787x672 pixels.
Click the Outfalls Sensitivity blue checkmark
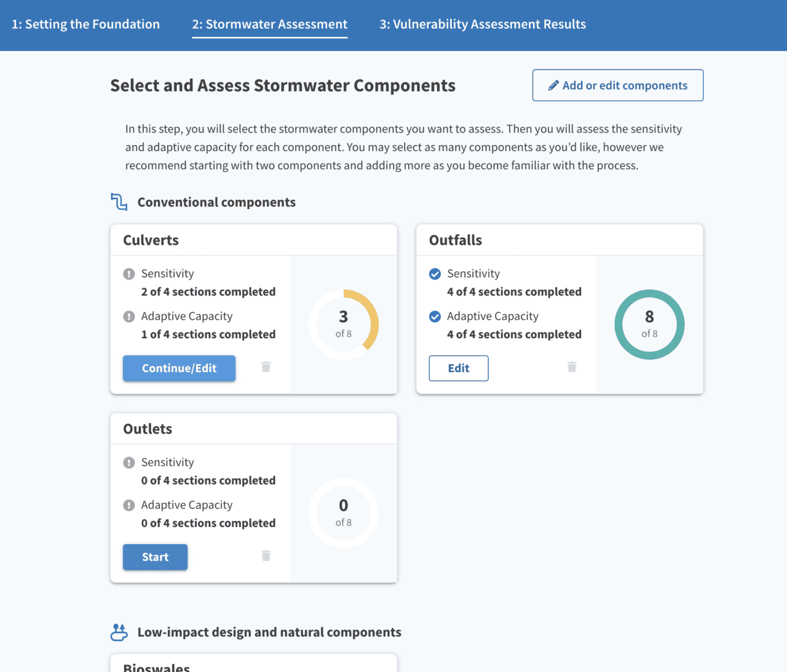(435, 274)
